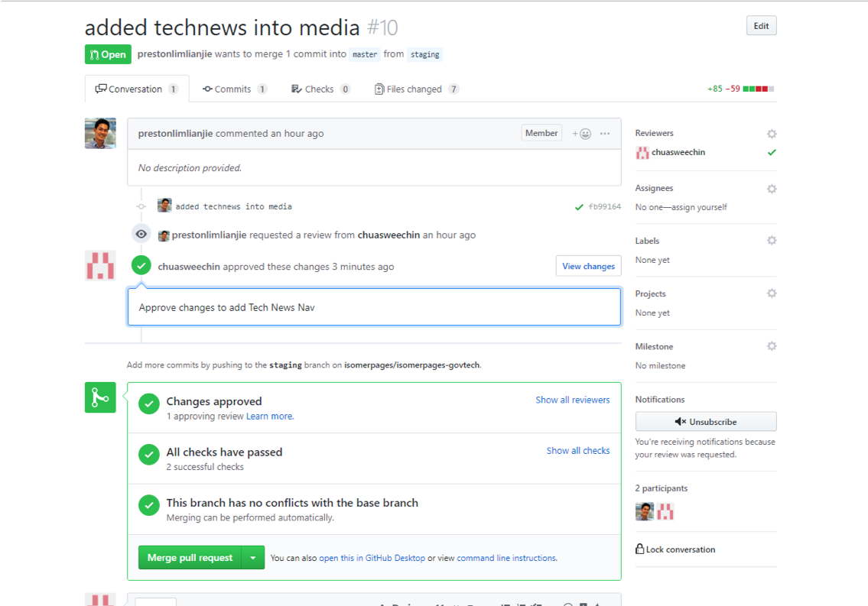
Task: Click the View changes button
Action: click(588, 266)
